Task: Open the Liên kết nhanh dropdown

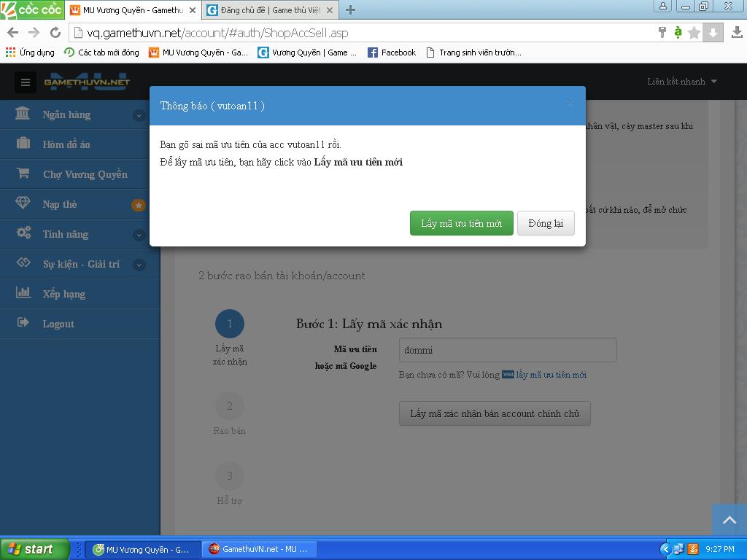Action: [x=681, y=82]
